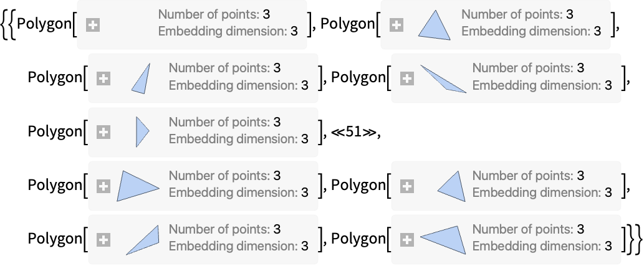Click the upright blue triangle thumbnail
Screen dimensions: 644x266
435,26
